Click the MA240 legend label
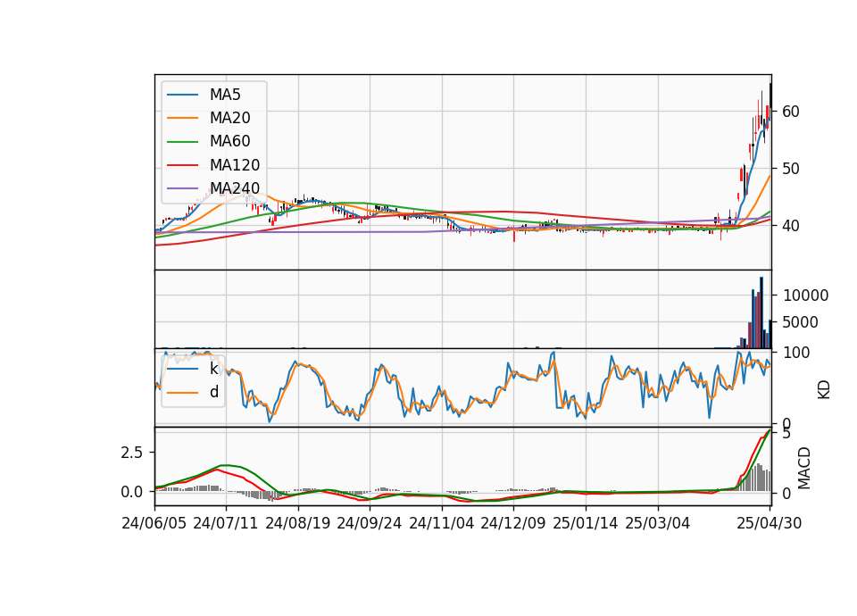 point(235,188)
